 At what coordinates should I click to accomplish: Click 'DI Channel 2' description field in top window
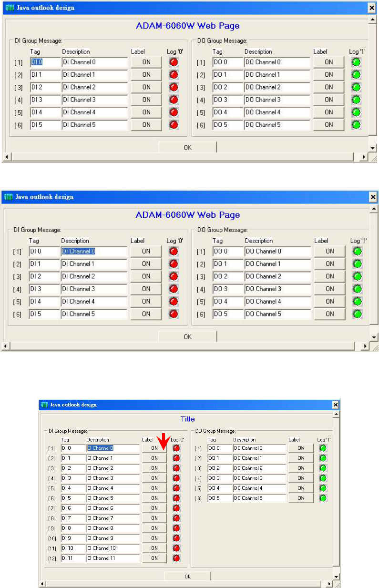point(95,87)
